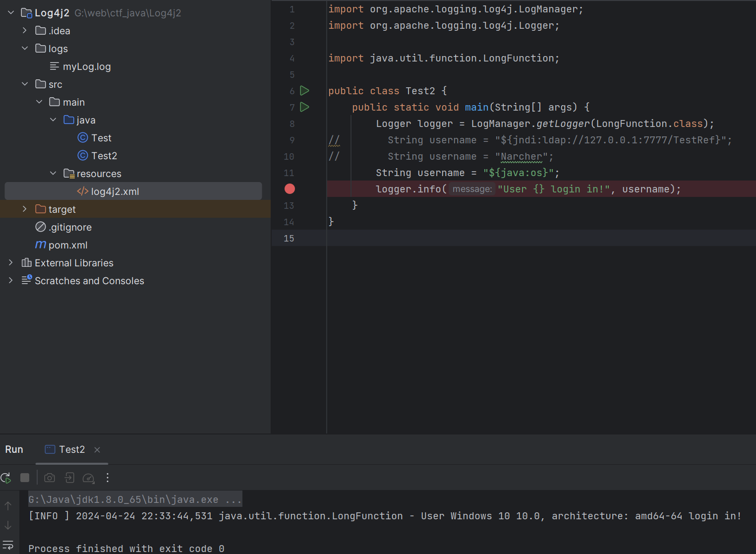
Task: Click the down stack trace arrow
Action: click(8, 525)
